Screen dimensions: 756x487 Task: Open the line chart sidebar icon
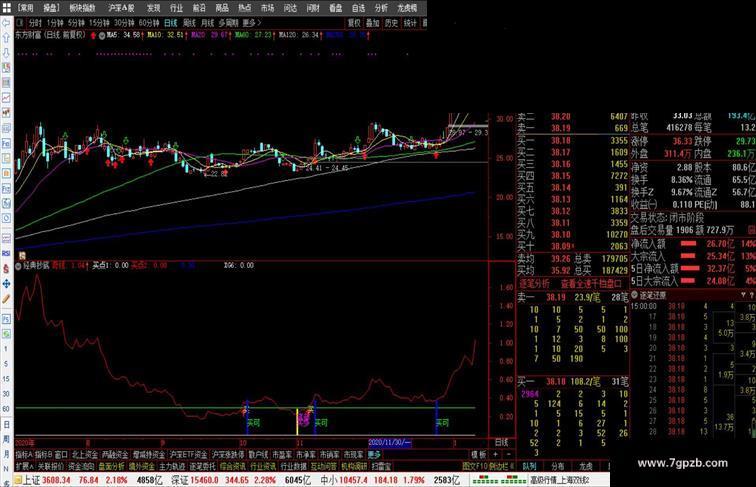tap(6, 98)
